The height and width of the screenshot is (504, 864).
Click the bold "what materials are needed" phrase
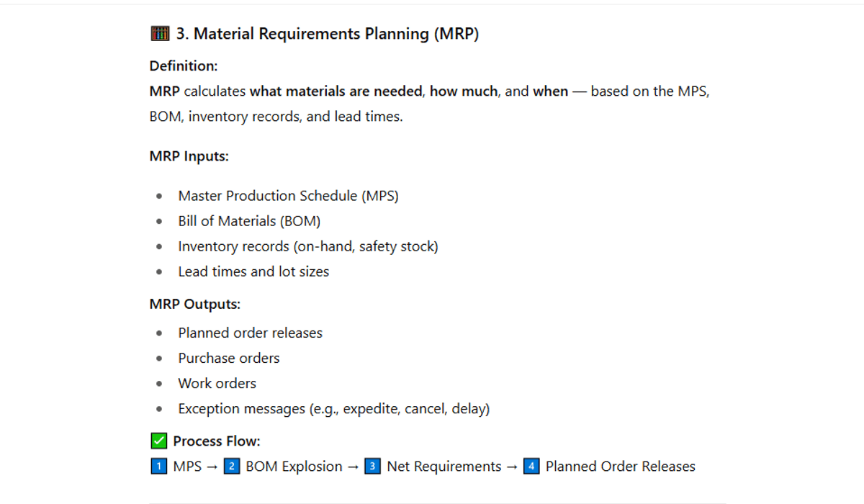(x=337, y=91)
